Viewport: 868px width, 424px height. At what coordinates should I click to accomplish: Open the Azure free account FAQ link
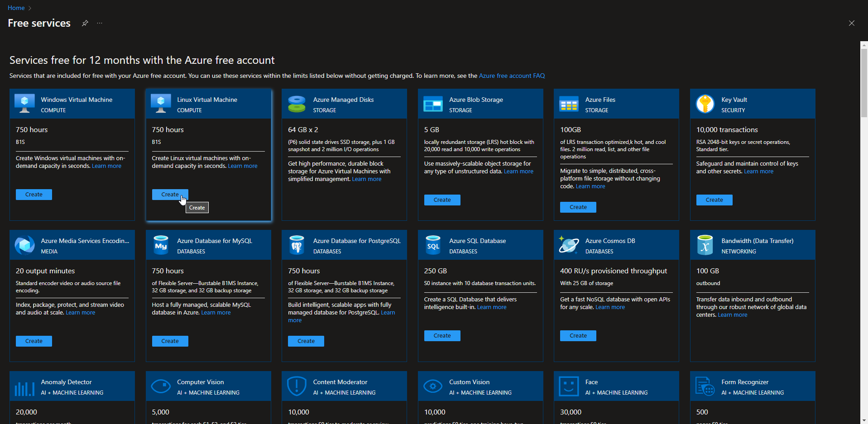[511, 76]
